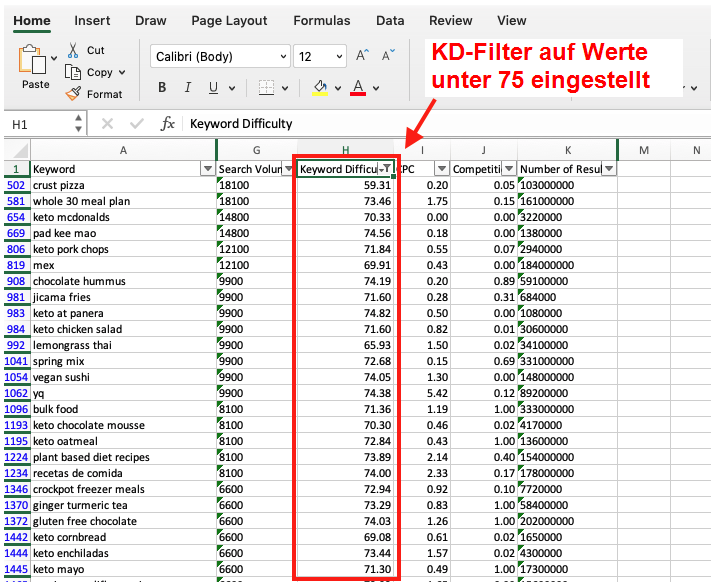715x583 pixels.
Task: Apply the yellow fill color bucket
Action: 320,88
